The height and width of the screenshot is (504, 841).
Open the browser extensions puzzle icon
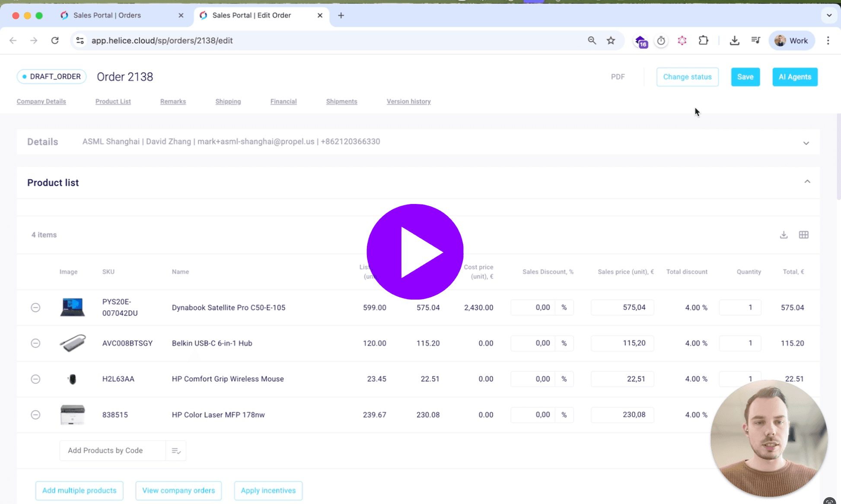pos(703,41)
